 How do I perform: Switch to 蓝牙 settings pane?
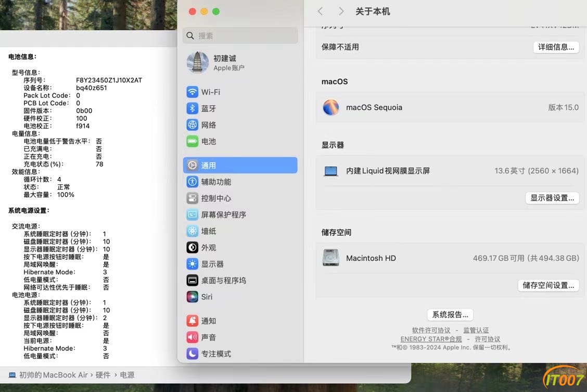pos(209,109)
